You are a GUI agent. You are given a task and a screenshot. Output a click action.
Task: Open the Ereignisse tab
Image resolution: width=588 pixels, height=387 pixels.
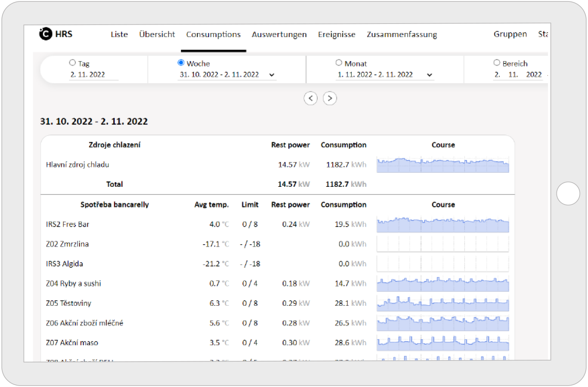[336, 34]
